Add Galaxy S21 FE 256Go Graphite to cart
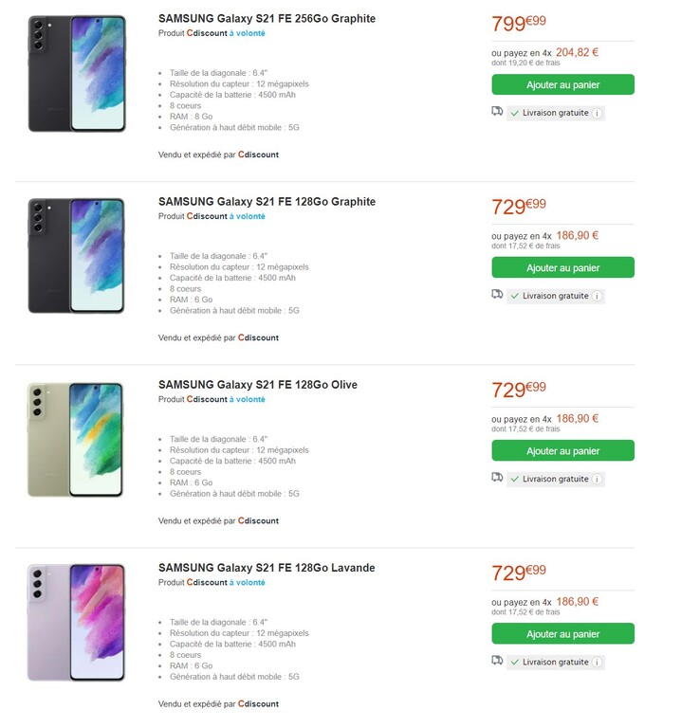 (x=562, y=84)
